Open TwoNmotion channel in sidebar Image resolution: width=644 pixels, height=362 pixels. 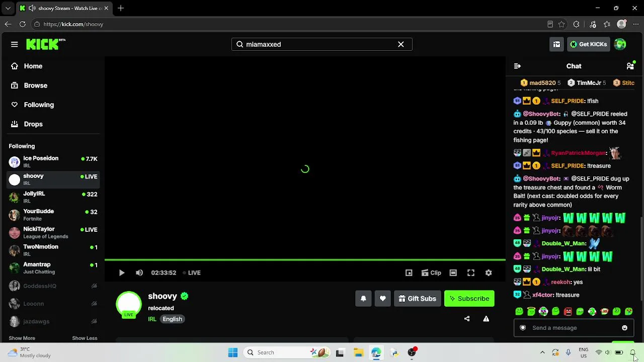(x=53, y=250)
